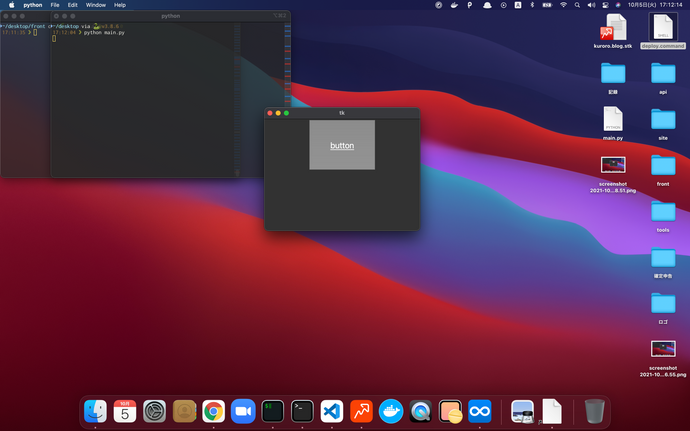Open the blue infinity-symbol app in dock
690x431 pixels.
pos(480,411)
